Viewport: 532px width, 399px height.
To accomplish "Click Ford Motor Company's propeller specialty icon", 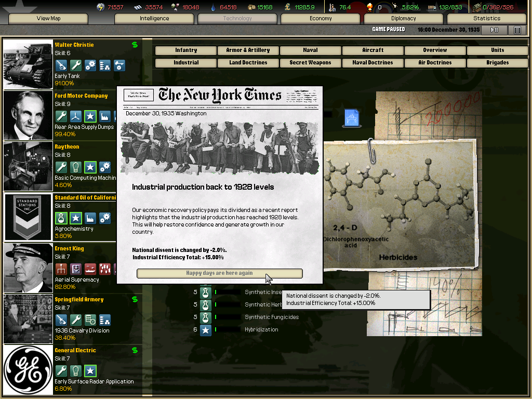I will 75,116.
